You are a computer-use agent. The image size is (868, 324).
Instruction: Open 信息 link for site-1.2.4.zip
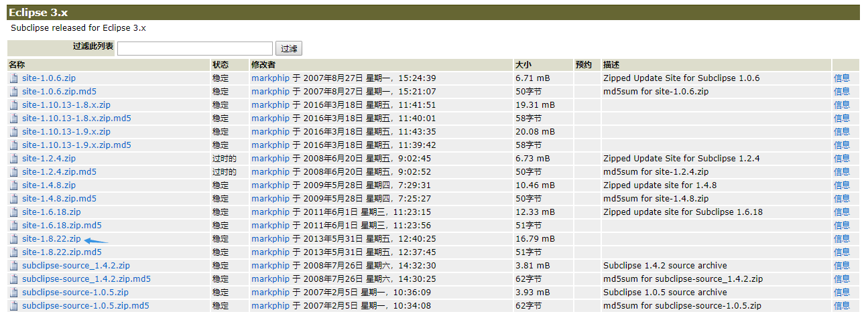(842, 159)
